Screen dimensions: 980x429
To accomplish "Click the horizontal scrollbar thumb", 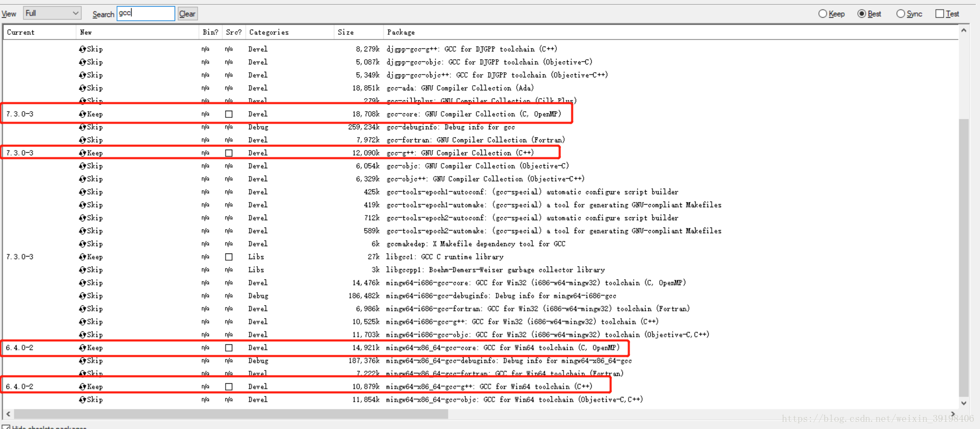I will click(231, 414).
